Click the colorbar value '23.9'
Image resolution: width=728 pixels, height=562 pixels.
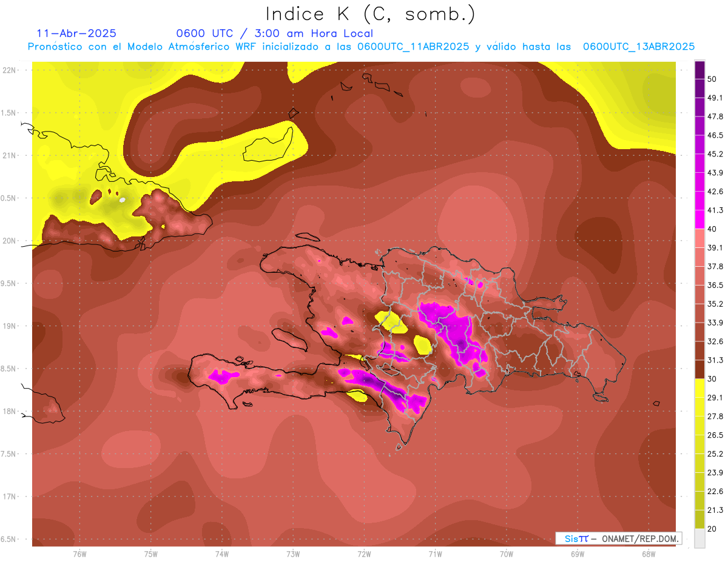(715, 472)
